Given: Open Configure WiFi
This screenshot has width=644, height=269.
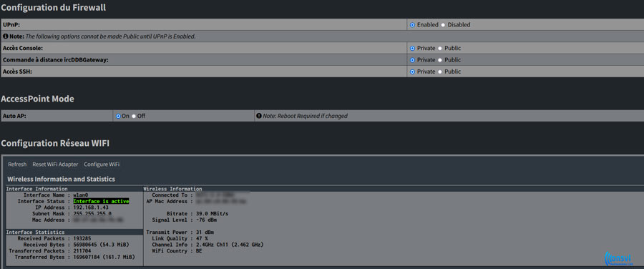Looking at the screenshot, I should tap(102, 165).
